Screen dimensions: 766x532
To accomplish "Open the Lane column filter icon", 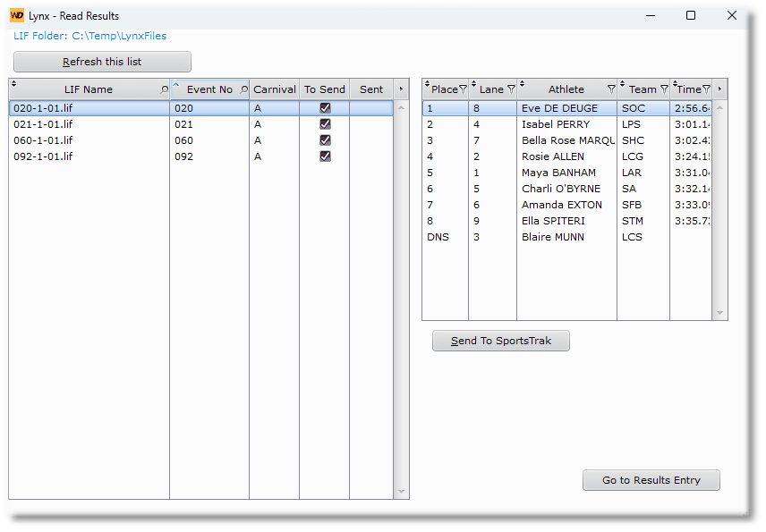I will point(511,89).
